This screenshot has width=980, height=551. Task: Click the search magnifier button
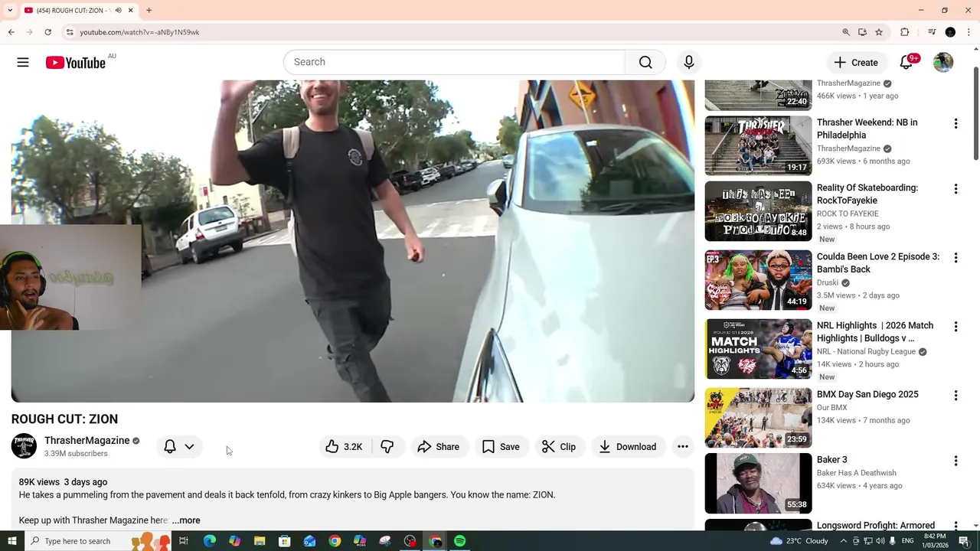click(645, 62)
